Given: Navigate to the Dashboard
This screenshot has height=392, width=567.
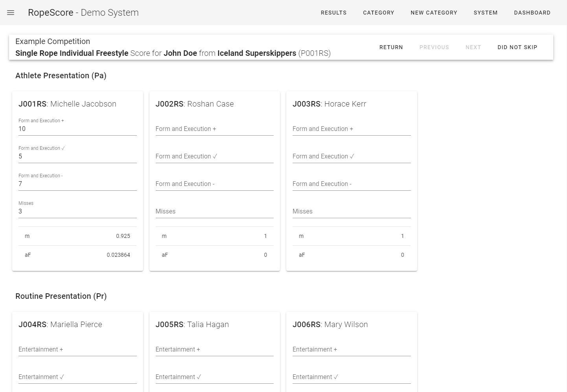Looking at the screenshot, I should pyautogui.click(x=532, y=13).
